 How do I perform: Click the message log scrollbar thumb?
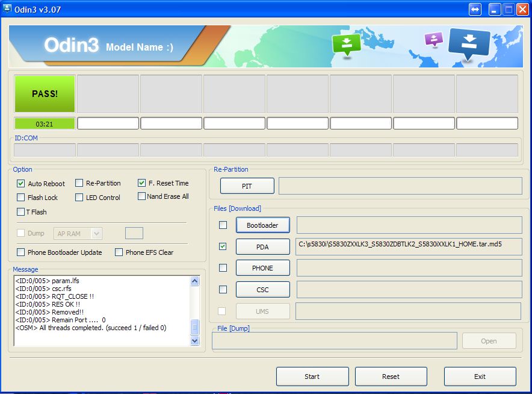pos(195,327)
